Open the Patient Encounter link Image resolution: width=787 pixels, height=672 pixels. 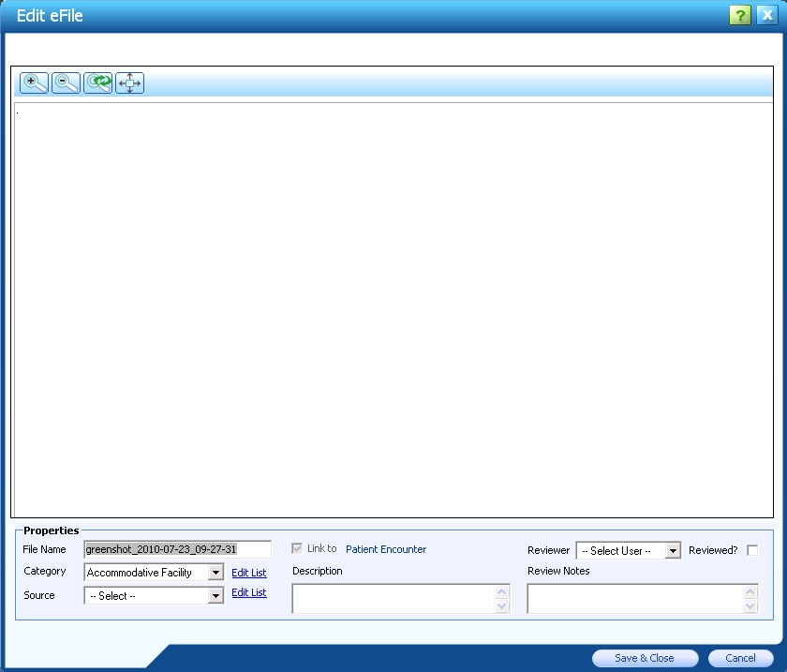[386, 549]
